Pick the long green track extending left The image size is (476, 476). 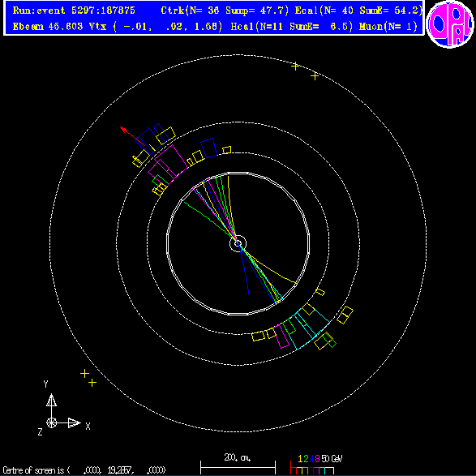[208, 219]
